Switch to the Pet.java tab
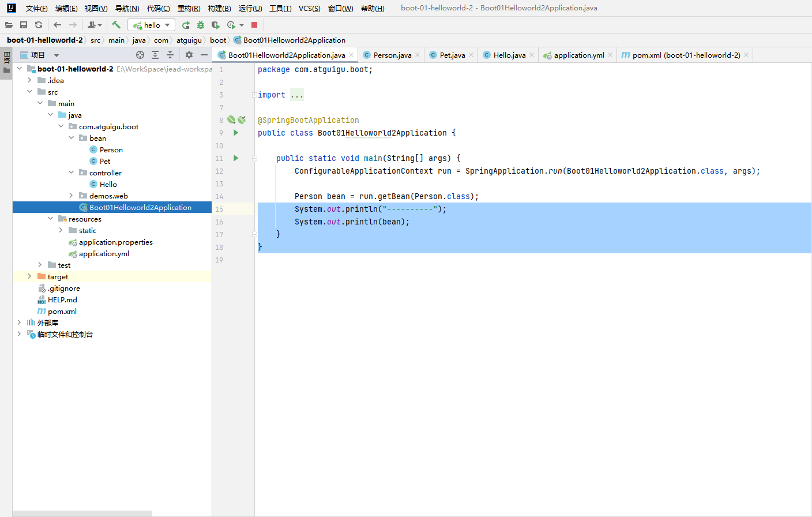The width and height of the screenshot is (812, 517). (452, 55)
